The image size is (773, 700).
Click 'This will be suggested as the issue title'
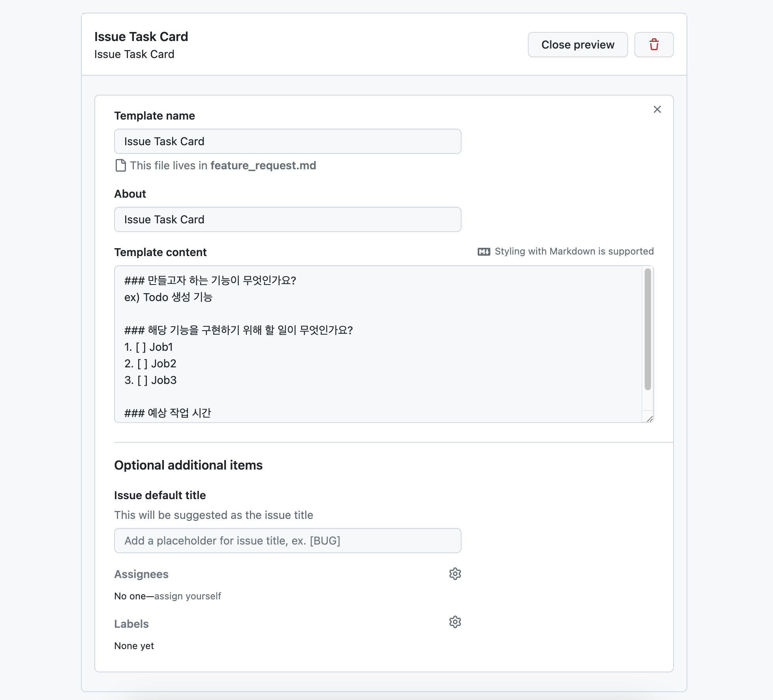(x=214, y=515)
